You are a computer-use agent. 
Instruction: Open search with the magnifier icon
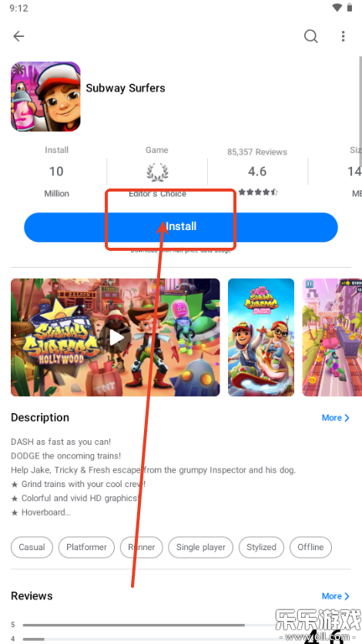point(311,36)
